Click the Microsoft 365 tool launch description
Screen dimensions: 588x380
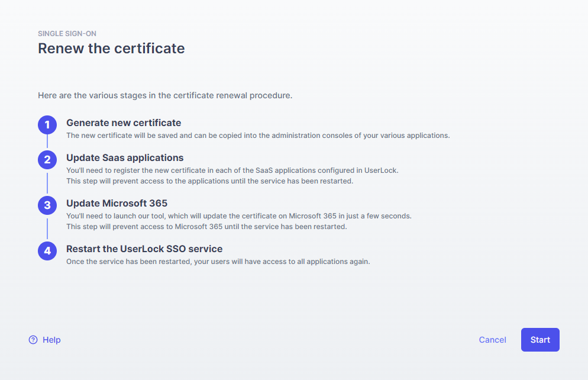click(239, 216)
